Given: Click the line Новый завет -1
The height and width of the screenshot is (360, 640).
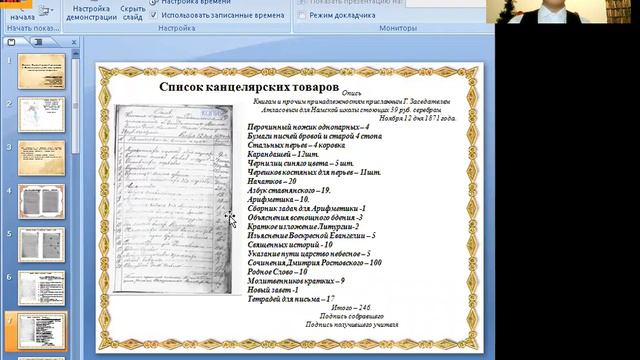Looking at the screenshot, I should point(273,290).
